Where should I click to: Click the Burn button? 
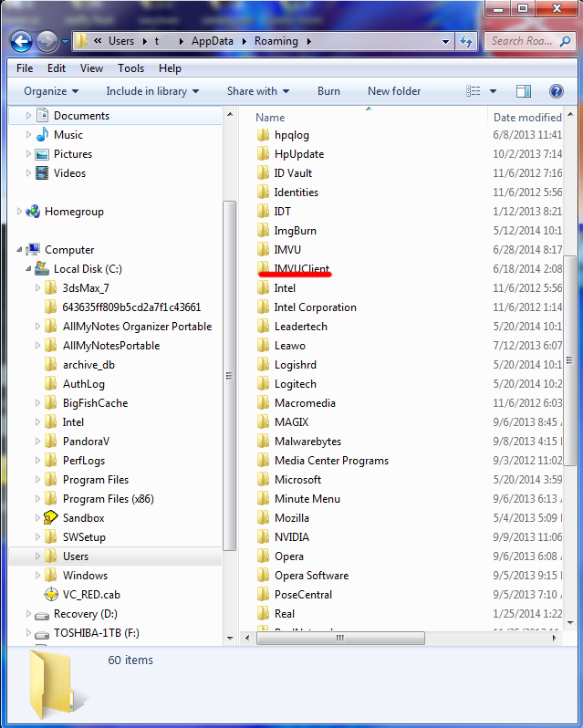(x=328, y=91)
